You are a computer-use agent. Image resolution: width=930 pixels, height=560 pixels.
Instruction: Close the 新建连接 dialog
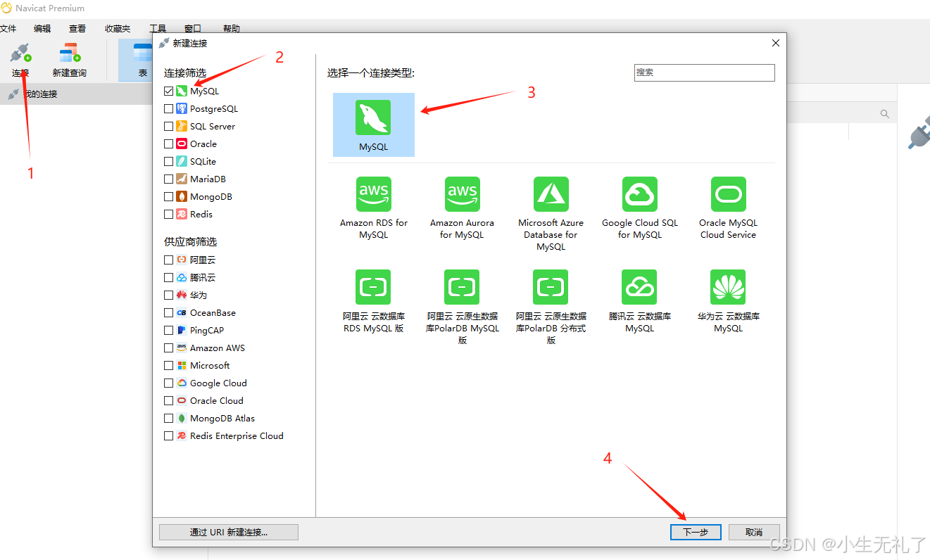coord(776,43)
